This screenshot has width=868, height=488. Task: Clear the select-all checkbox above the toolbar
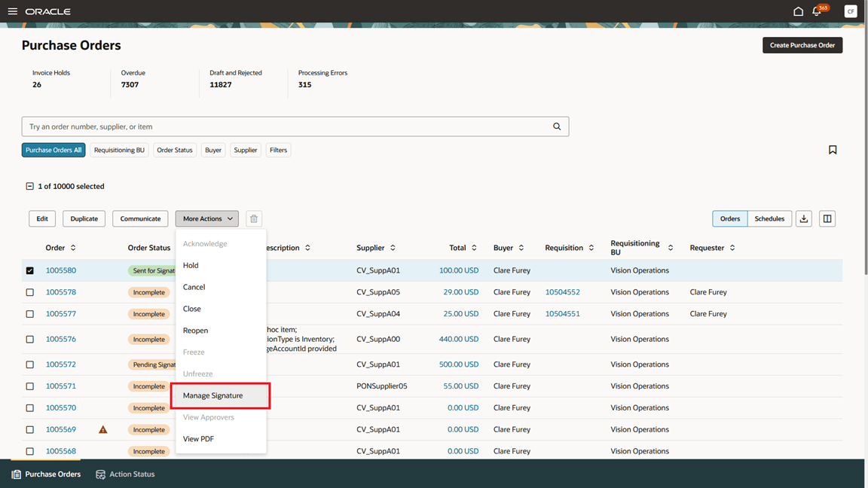[x=29, y=185]
